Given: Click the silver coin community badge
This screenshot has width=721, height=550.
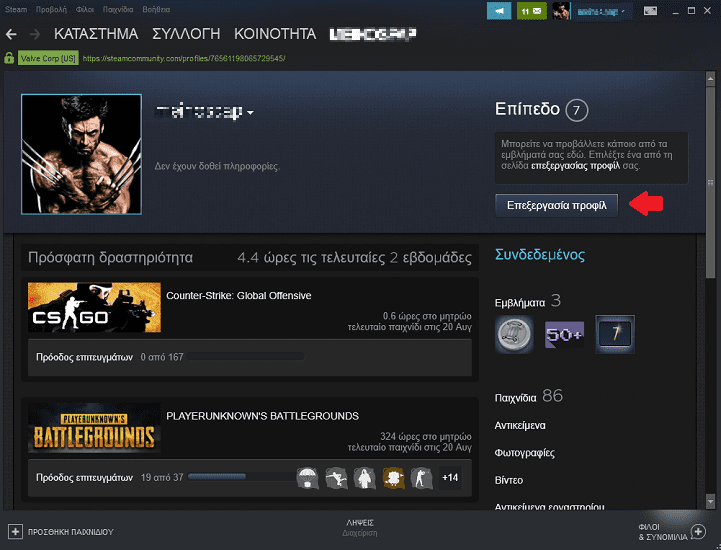Looking at the screenshot, I should pyautogui.click(x=514, y=334).
